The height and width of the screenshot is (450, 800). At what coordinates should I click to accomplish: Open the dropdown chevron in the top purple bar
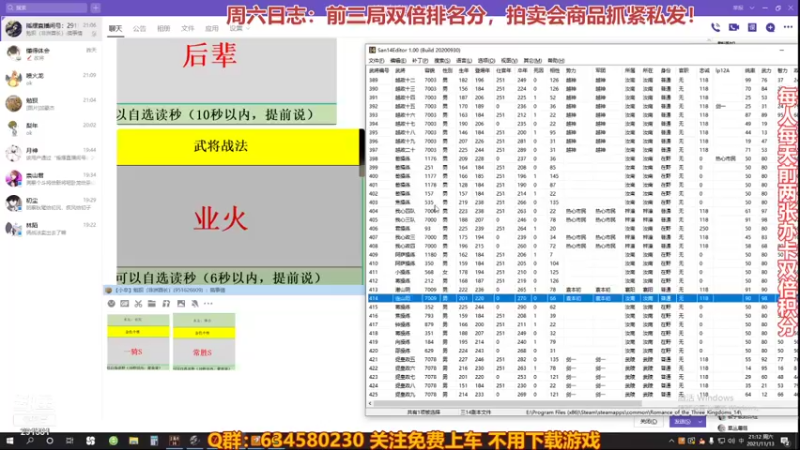pyautogui.click(x=752, y=8)
